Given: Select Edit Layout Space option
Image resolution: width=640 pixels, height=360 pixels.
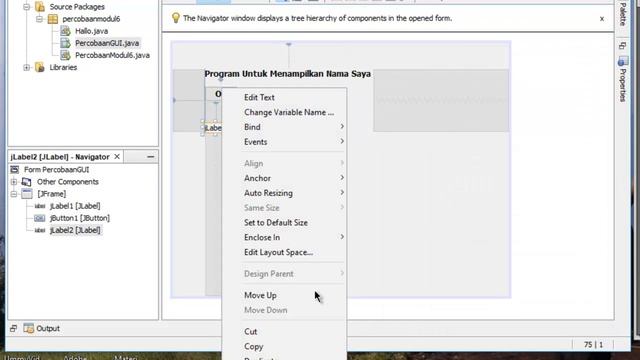Looking at the screenshot, I should (x=278, y=252).
